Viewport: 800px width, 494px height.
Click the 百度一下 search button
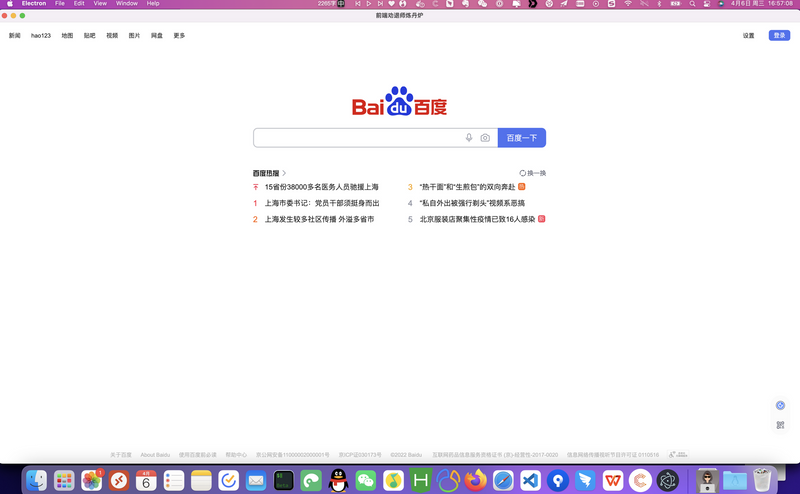(522, 138)
